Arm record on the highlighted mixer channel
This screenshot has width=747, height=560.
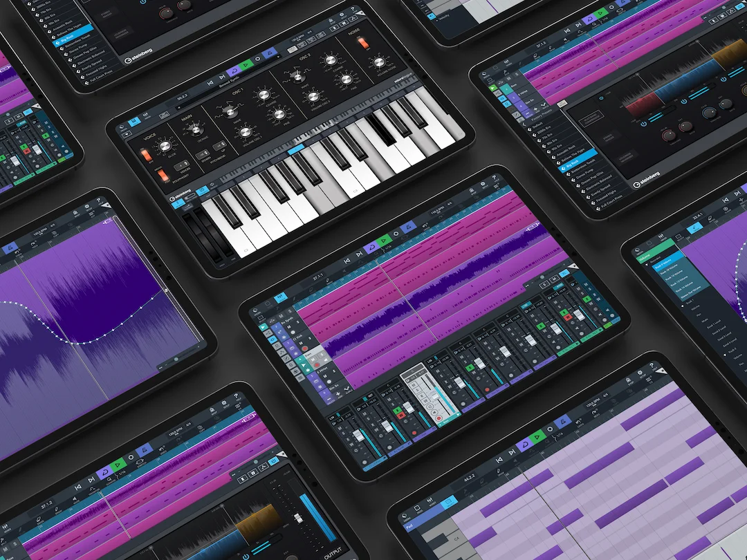point(439,418)
